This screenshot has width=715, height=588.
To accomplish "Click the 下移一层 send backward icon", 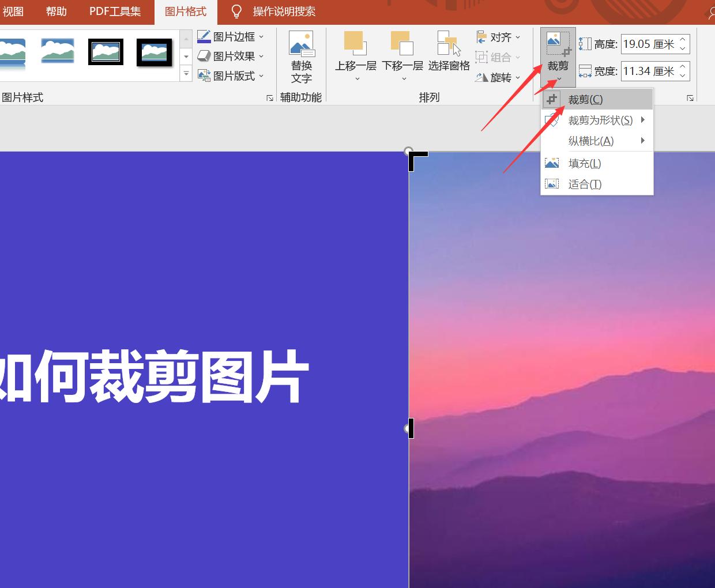I will [402, 51].
